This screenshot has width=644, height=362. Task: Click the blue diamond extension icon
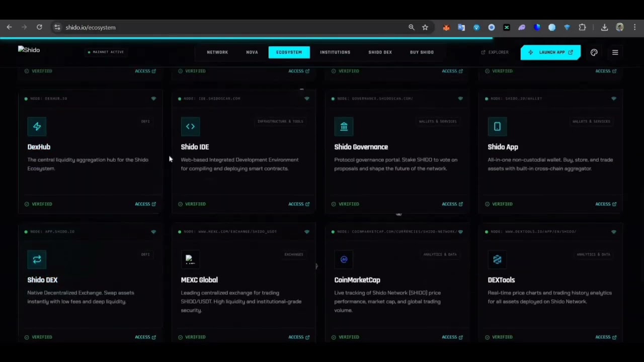click(x=567, y=28)
